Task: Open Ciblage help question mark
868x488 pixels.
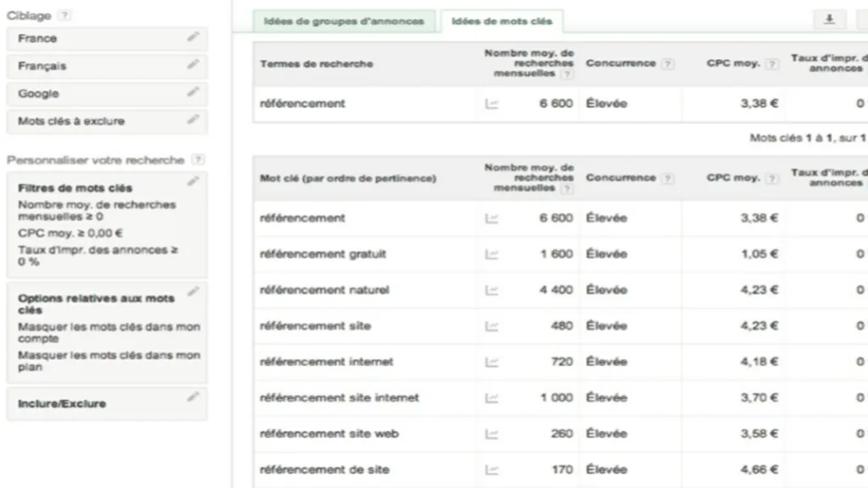Action: tap(64, 15)
